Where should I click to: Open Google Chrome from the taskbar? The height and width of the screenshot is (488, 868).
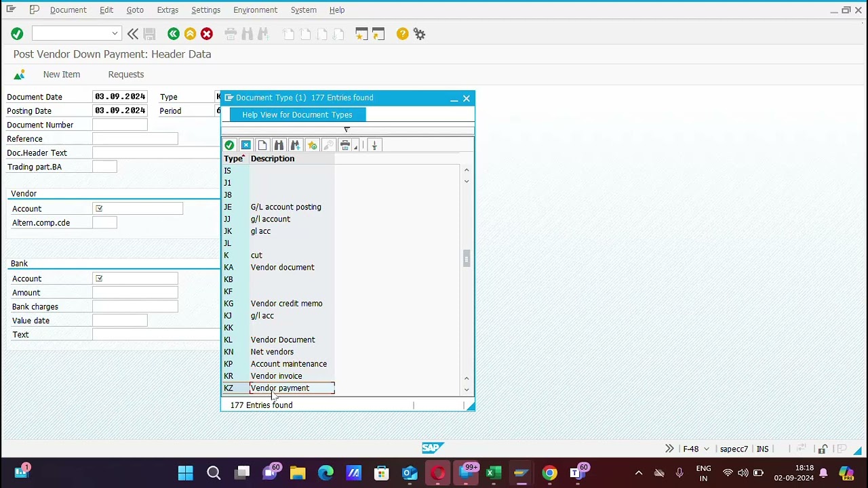click(x=549, y=472)
